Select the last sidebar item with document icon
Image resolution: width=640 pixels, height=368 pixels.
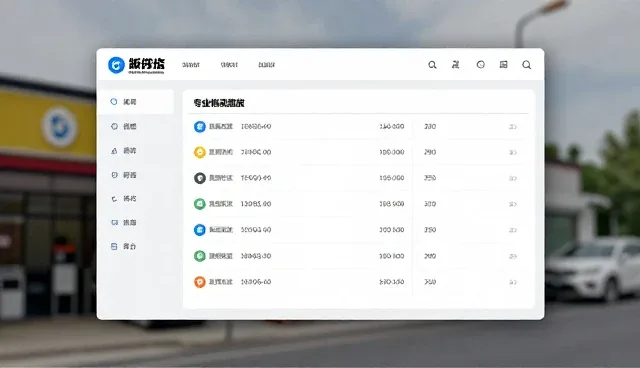[x=136, y=246]
